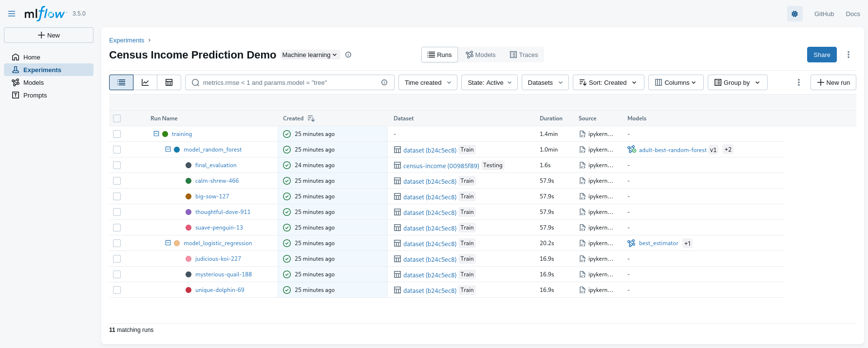Collapse the training parent run
Image resolution: width=868 pixels, height=348 pixels.
156,134
